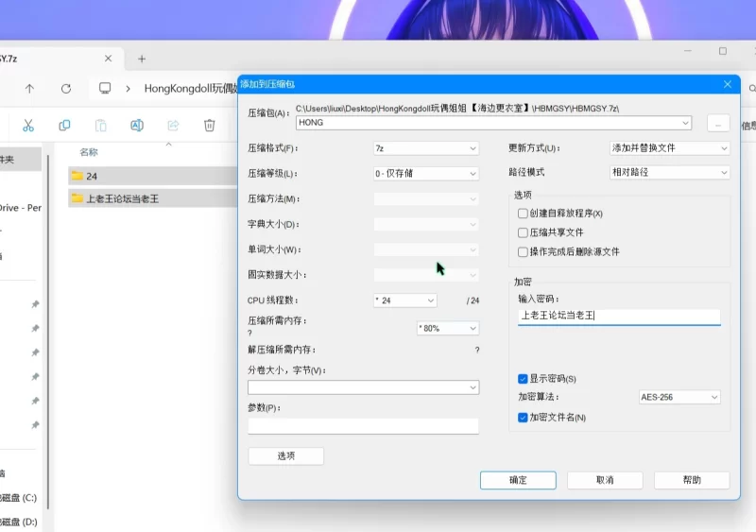
Task: Click the Rename icon in Explorer toolbar
Action: 137,126
